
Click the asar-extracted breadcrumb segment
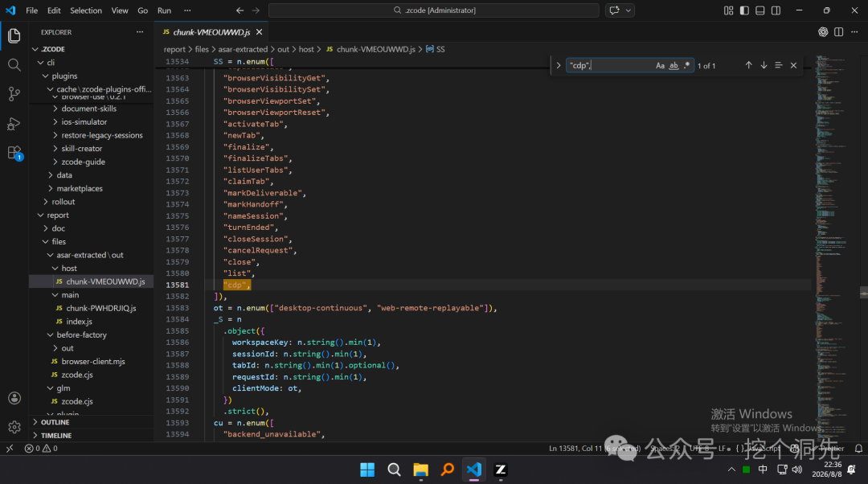243,49
